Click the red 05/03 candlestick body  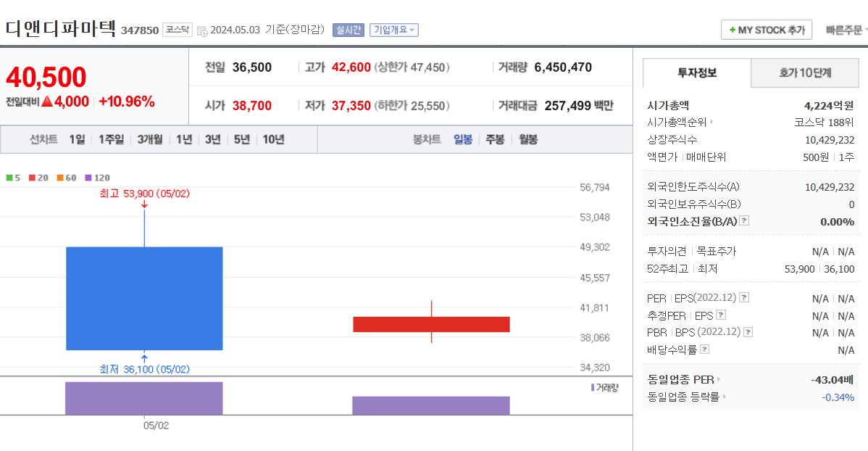(431, 325)
